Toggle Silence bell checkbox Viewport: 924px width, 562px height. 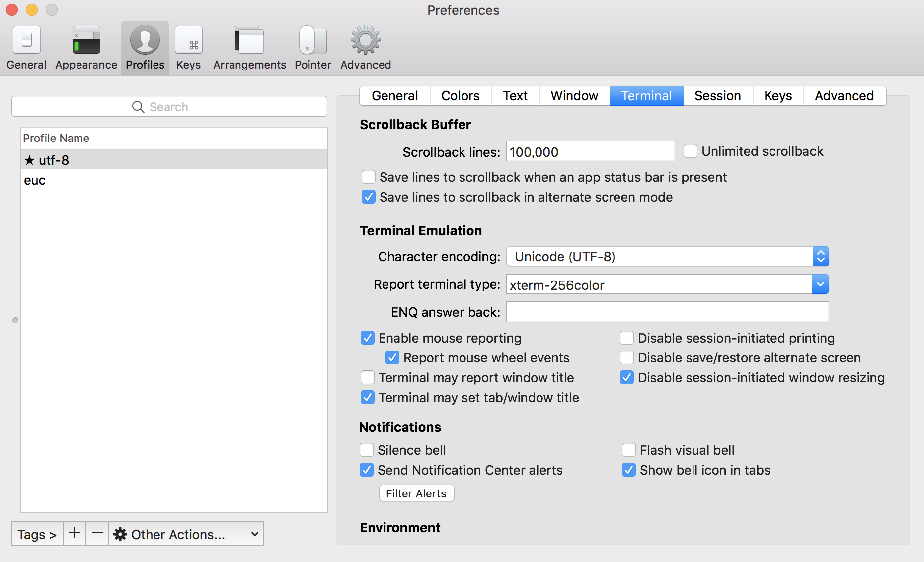point(367,450)
